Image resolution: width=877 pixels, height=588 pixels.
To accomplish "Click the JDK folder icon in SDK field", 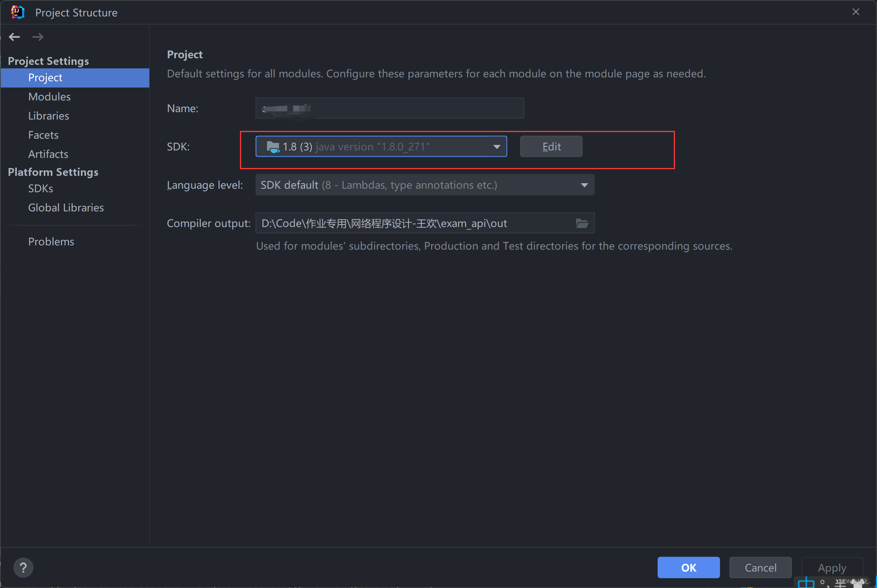I will click(x=272, y=147).
